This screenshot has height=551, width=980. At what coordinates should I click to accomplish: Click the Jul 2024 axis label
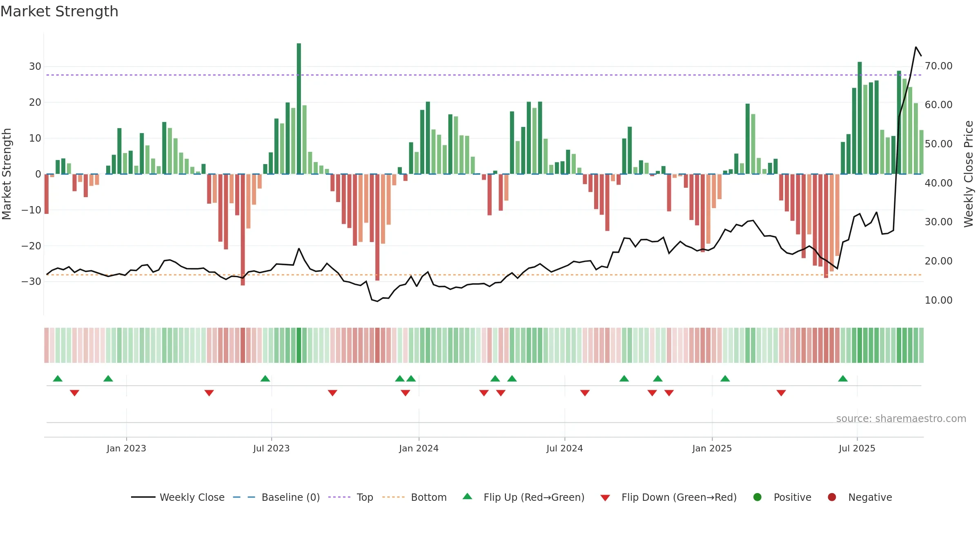(565, 448)
